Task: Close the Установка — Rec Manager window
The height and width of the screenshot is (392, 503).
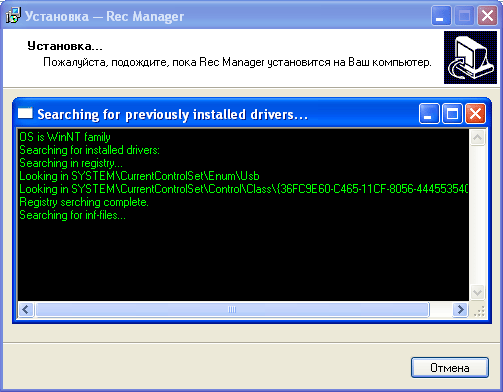Action: tap(487, 16)
